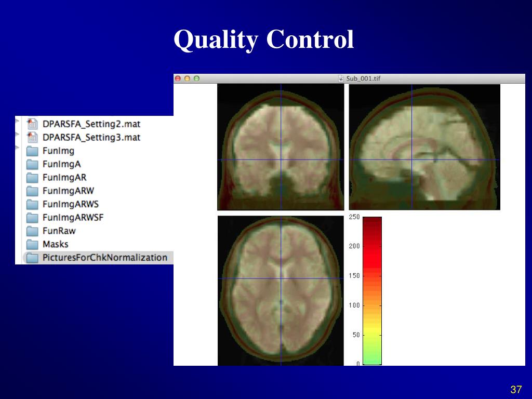Zoom the Sub_001.tif window with green button
The height and width of the screenshot is (399, 532).
coord(196,78)
